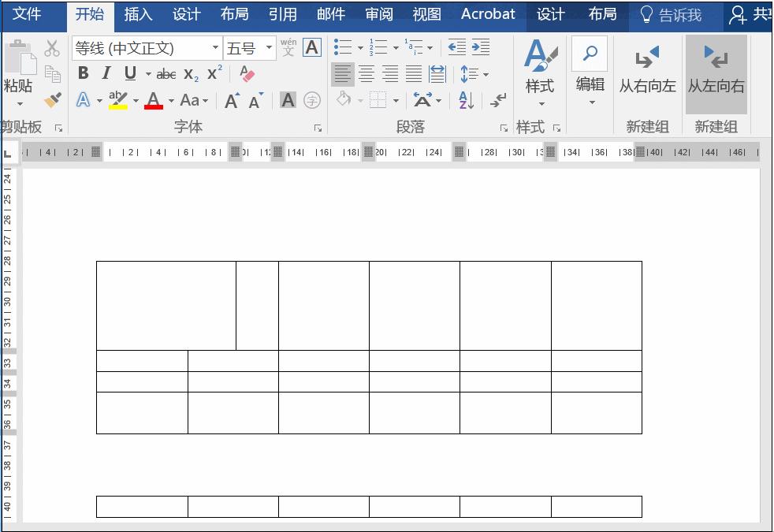Image resolution: width=774 pixels, height=532 pixels.
Task: Sort text with the A-Z sort icon
Action: [465, 99]
